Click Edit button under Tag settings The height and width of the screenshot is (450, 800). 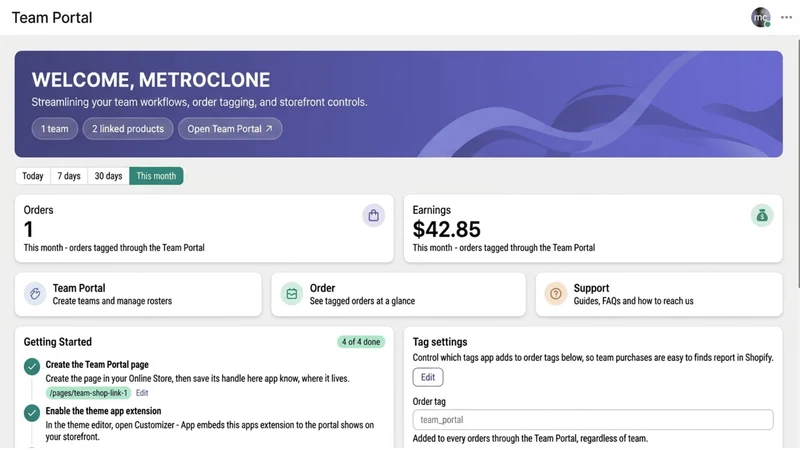428,378
